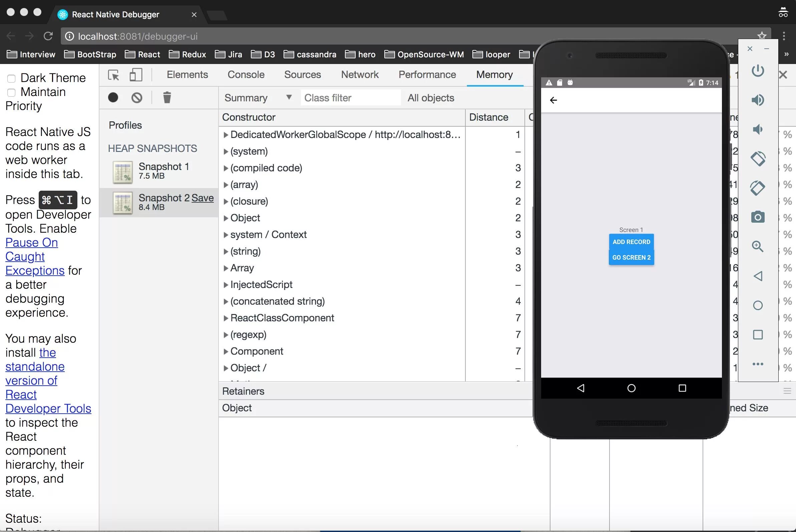
Task: Click the trash collect garbage icon
Action: point(167,98)
